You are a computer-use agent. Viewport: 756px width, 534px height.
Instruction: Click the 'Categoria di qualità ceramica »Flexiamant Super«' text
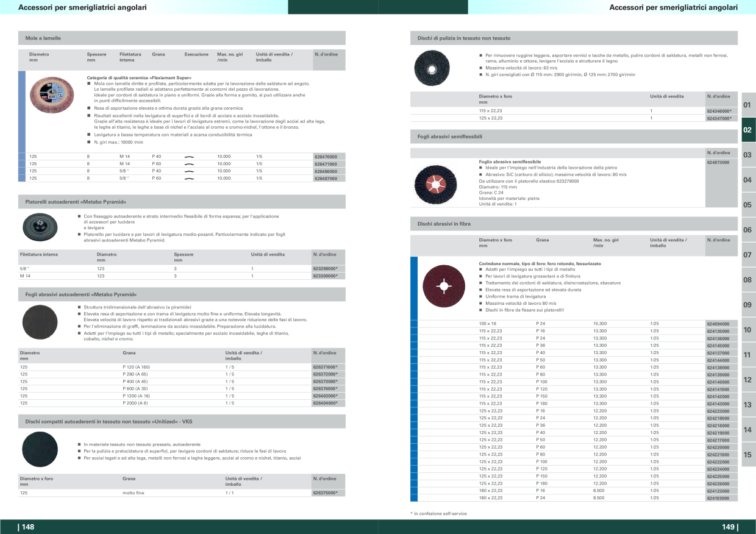[140, 78]
